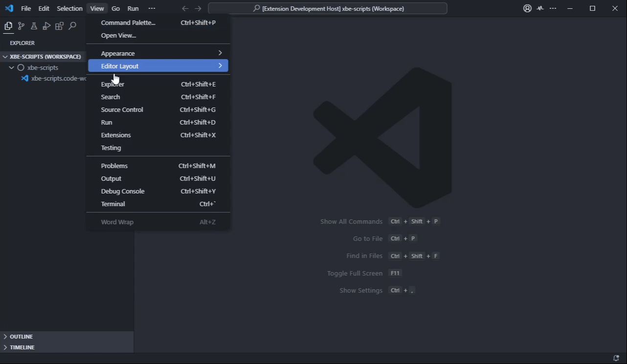Go forward with the right arrow
The width and height of the screenshot is (627, 364).
click(198, 8)
